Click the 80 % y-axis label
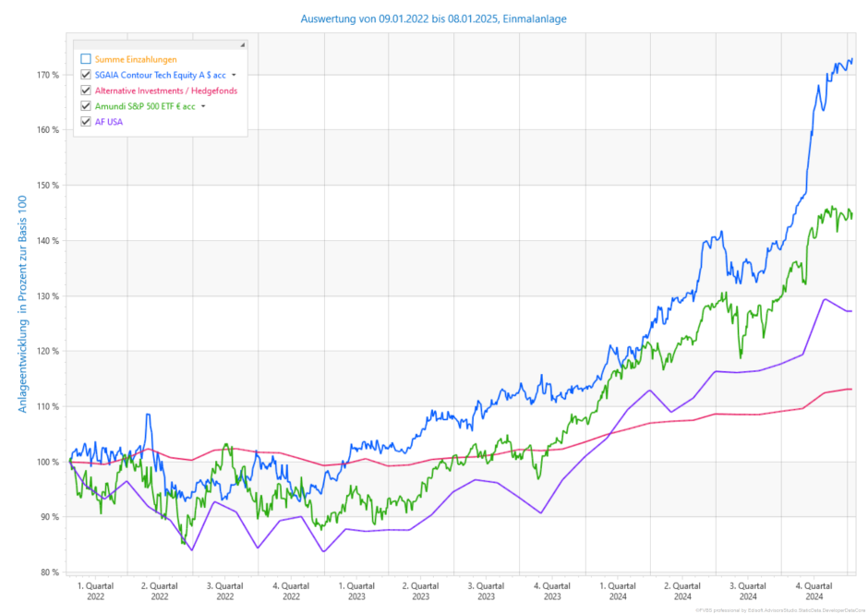 (x=48, y=572)
